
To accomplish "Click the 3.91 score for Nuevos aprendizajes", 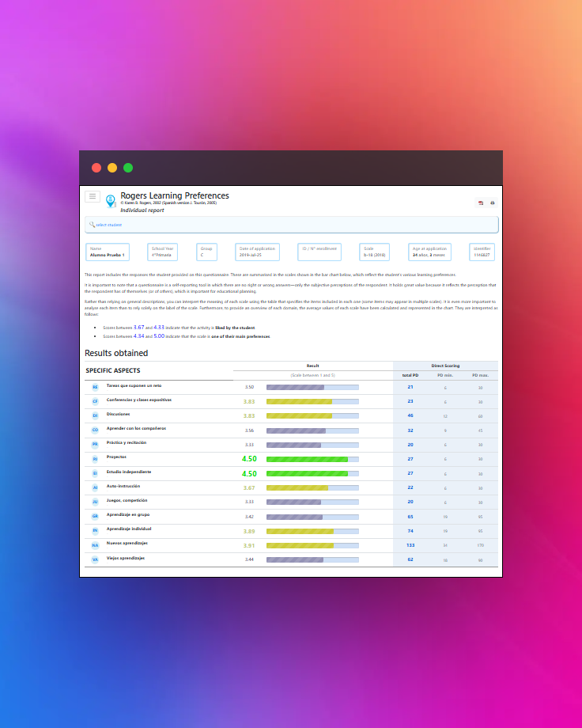I will coord(249,545).
